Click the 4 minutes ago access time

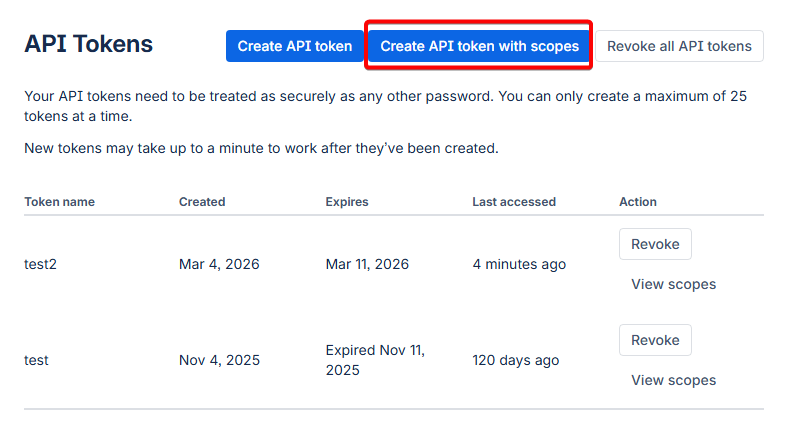(519, 265)
